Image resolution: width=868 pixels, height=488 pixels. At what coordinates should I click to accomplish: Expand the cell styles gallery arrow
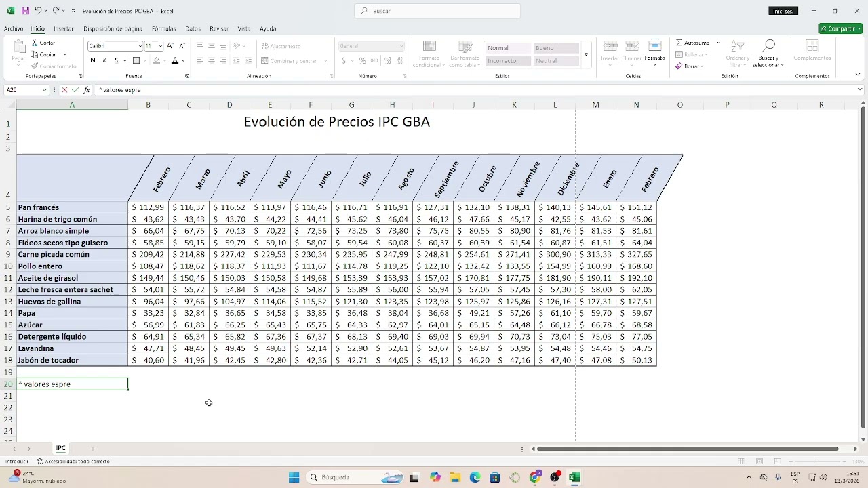click(586, 55)
